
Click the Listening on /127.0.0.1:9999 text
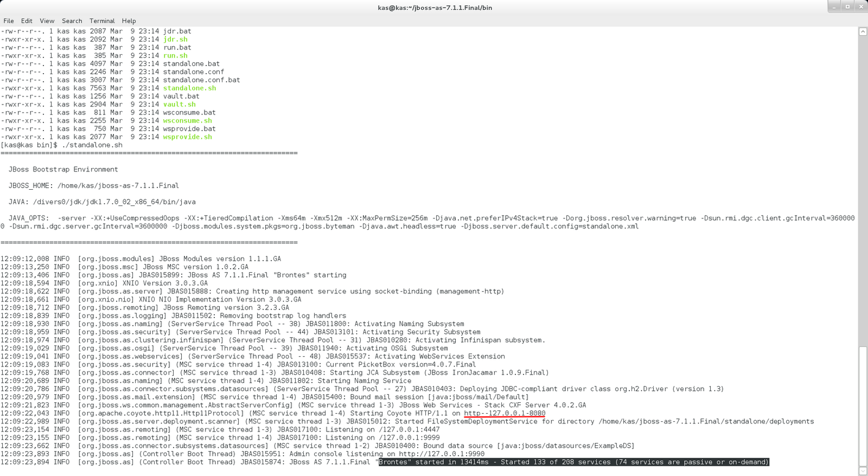[383, 438]
